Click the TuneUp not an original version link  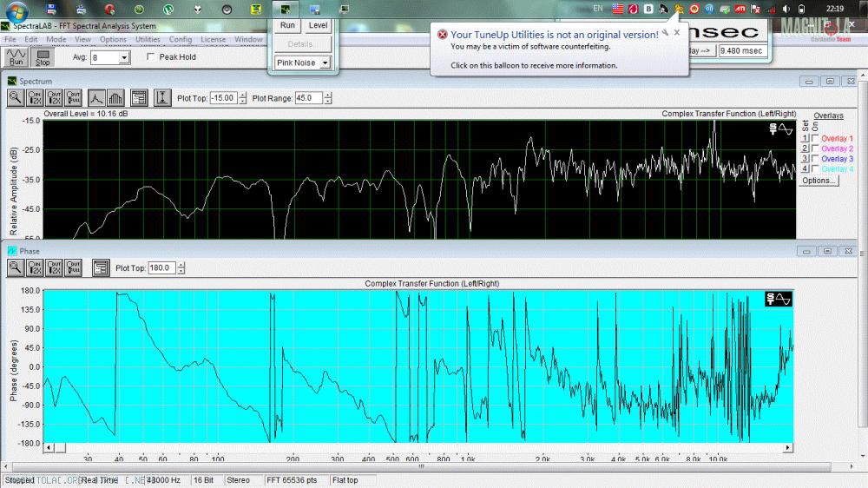(x=554, y=35)
